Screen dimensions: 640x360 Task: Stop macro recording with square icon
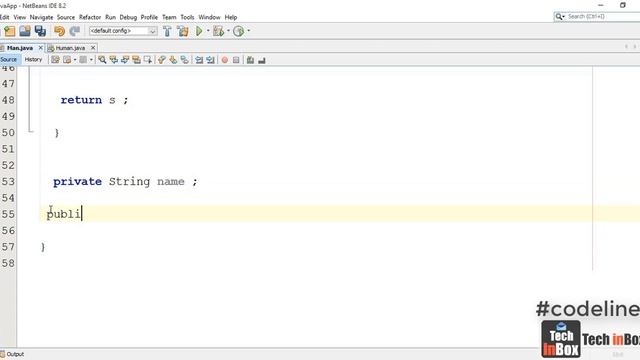[x=236, y=60]
